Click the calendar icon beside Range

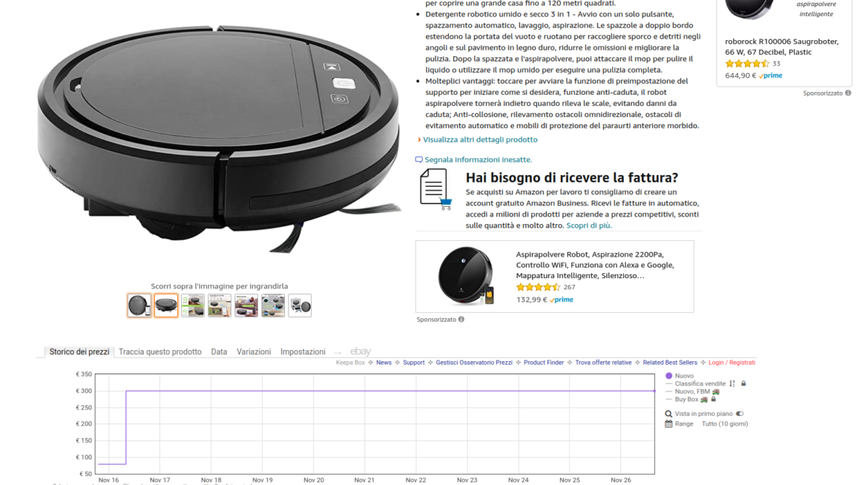click(668, 424)
